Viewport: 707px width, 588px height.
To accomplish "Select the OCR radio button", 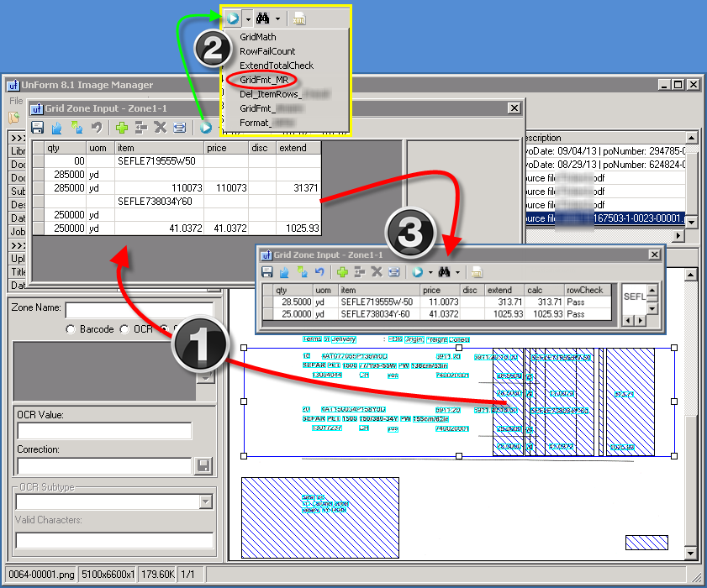I will [x=124, y=329].
